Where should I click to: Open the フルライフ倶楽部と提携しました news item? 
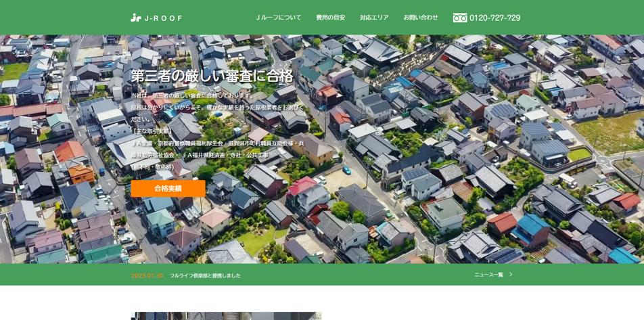click(x=205, y=275)
